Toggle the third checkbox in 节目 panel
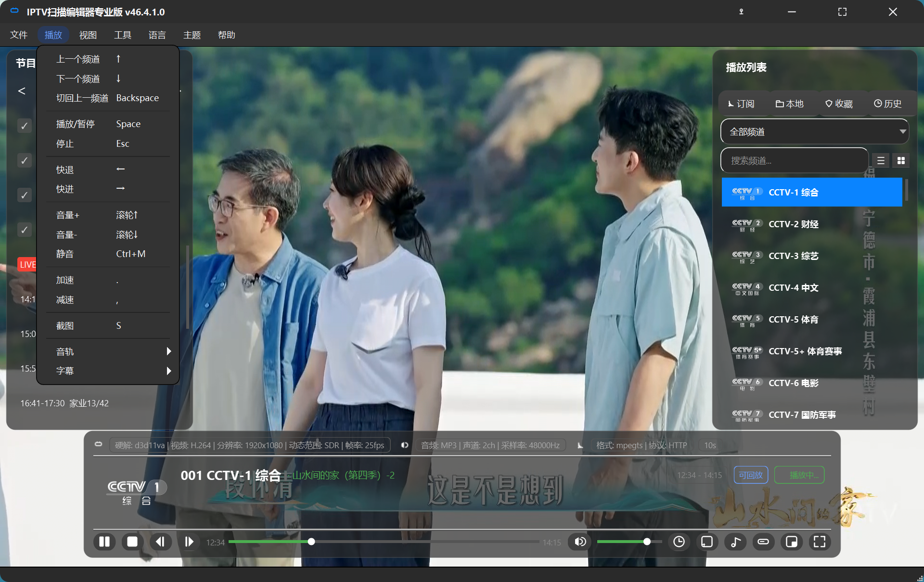924x582 pixels. (24, 195)
